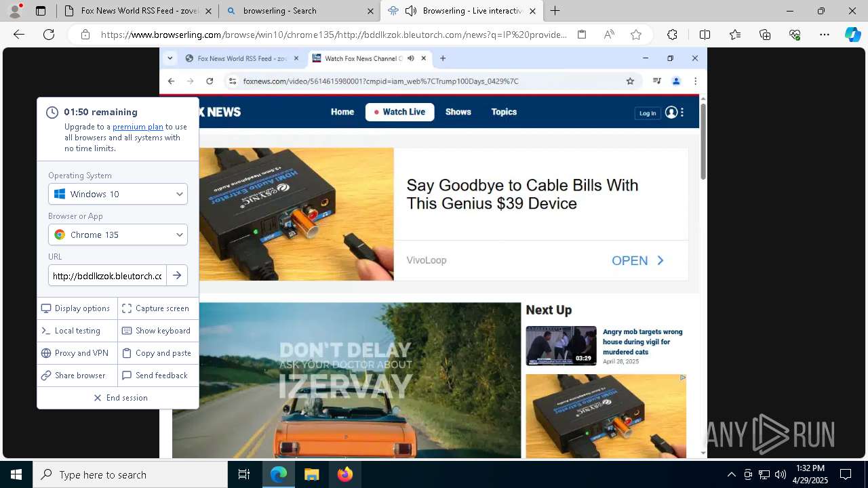Screen dimensions: 868x488
Task: Open Firefox from taskbar
Action: 345,474
